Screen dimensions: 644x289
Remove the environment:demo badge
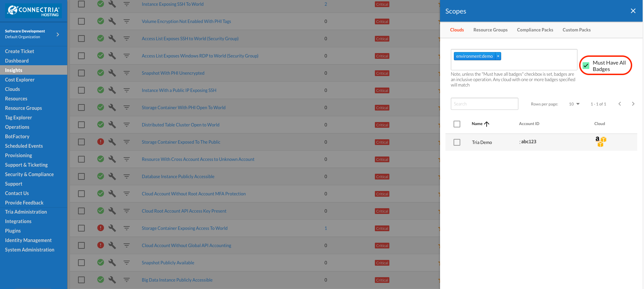498,56
